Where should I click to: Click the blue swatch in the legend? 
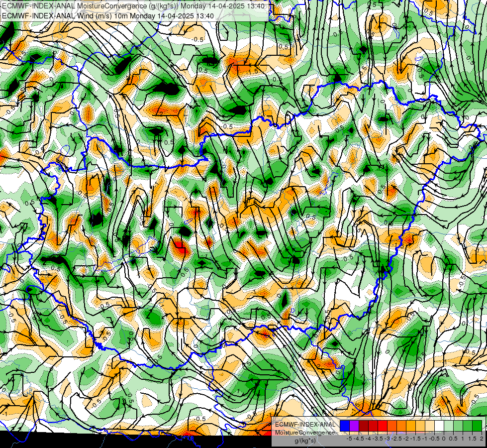[x=345, y=426]
